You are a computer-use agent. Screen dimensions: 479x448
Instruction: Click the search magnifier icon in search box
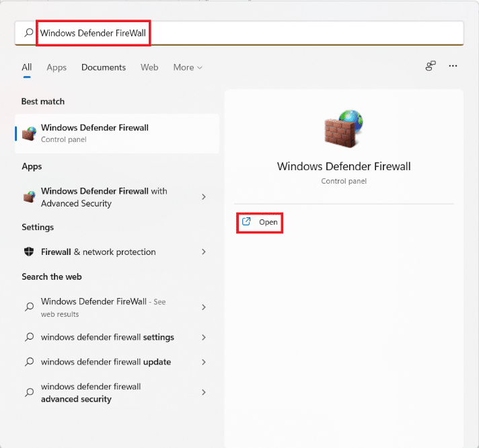(28, 32)
